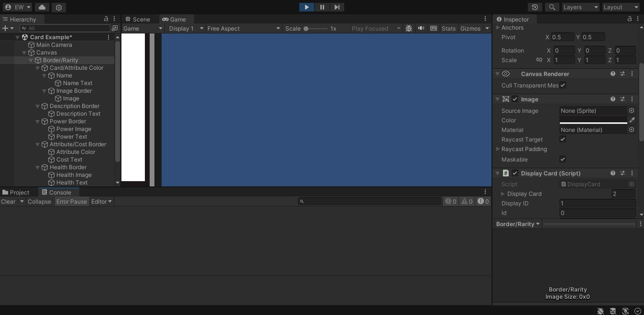Step one frame forward in play mode
This screenshot has height=315, width=644.
[338, 7]
